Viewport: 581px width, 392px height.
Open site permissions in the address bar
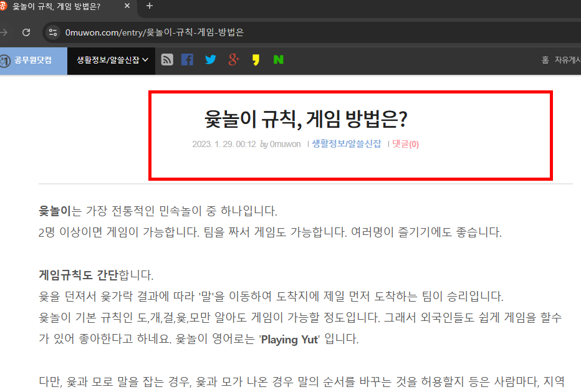tap(54, 32)
